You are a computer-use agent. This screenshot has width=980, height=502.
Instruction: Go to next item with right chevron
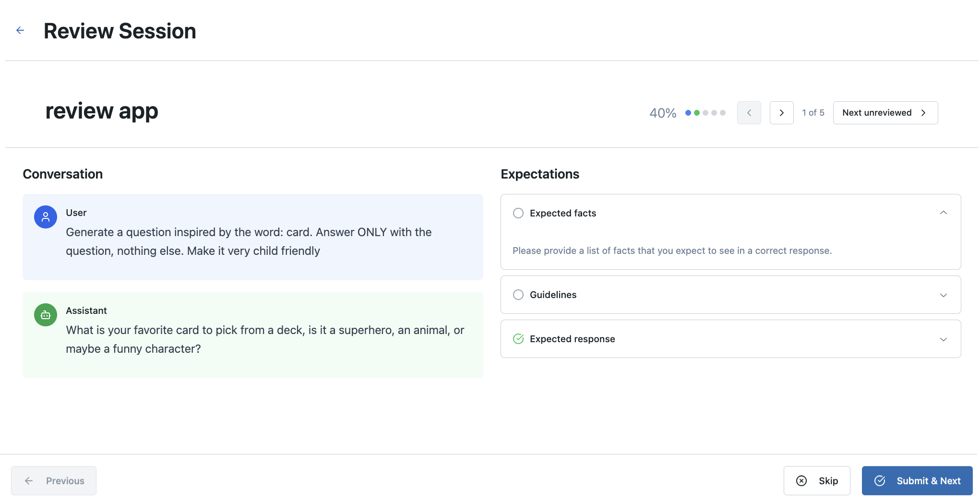tap(781, 113)
